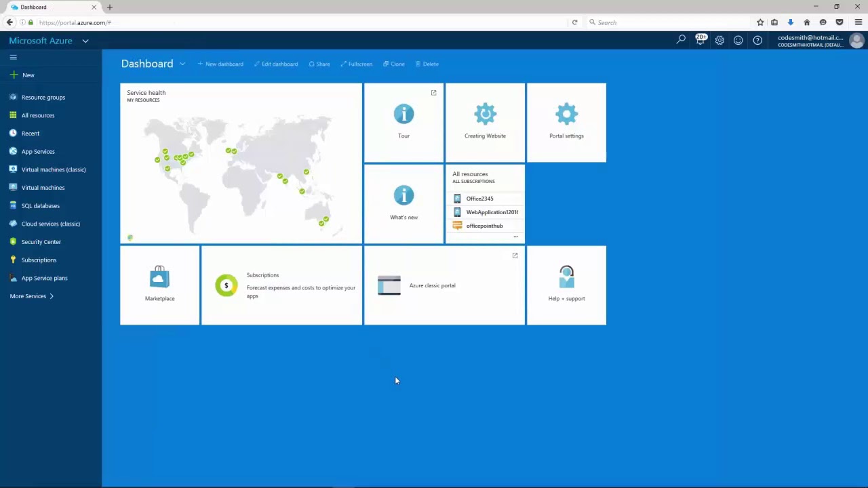Click the feedback smiley icon

738,40
